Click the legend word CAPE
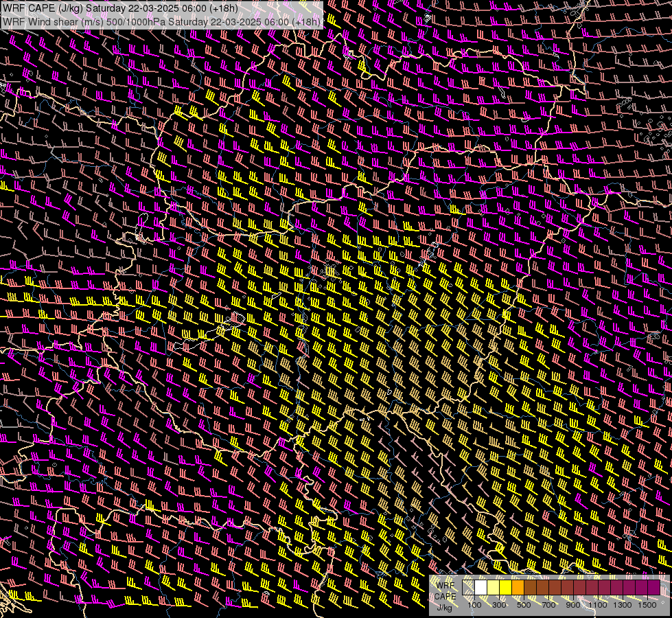 [x=445, y=597]
